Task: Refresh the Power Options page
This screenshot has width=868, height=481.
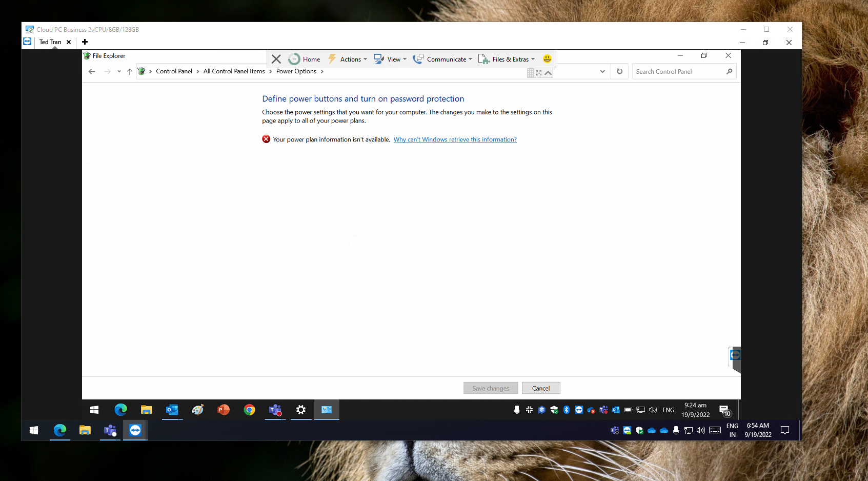Action: 619,71
